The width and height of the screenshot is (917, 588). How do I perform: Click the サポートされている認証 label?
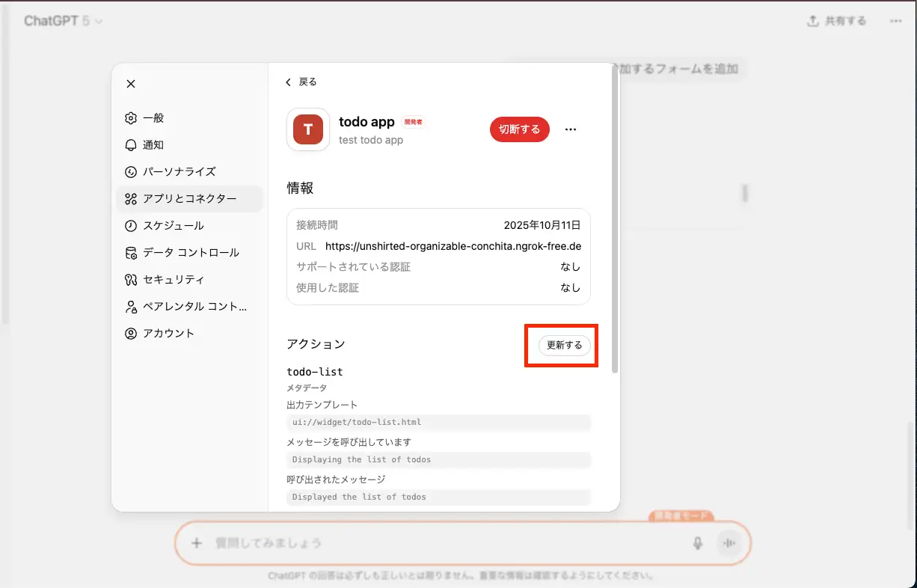pos(353,267)
